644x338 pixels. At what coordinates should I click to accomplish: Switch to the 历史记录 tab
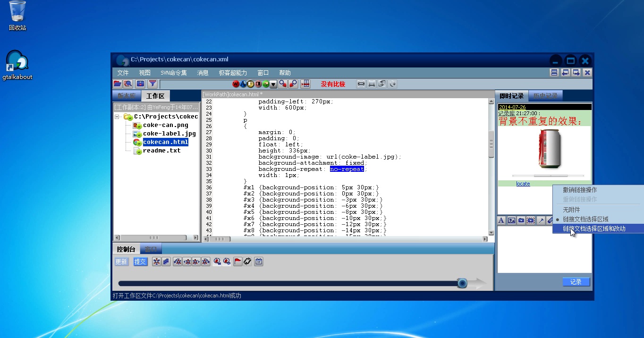coord(545,96)
